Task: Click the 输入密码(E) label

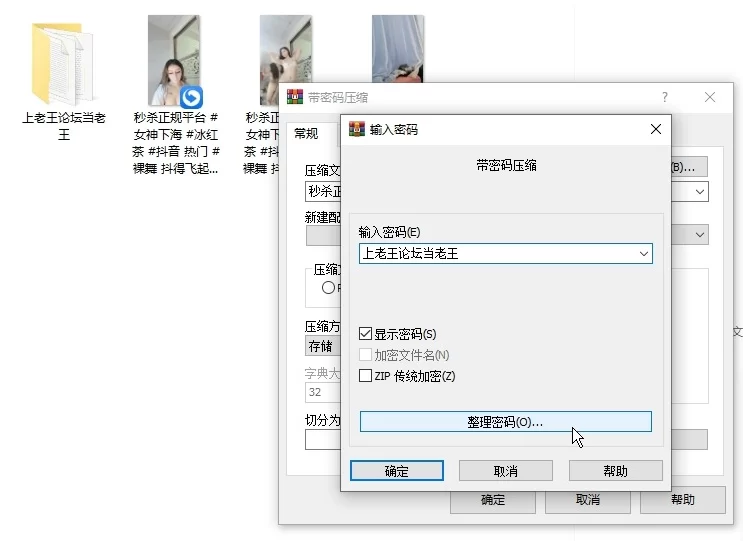Action: 389,232
